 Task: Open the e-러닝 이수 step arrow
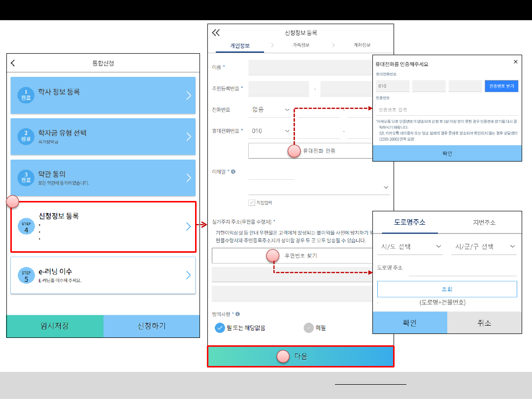188,275
